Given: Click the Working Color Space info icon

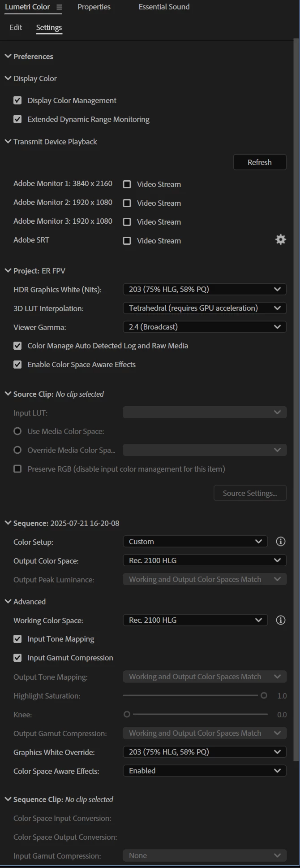Looking at the screenshot, I should click(x=281, y=620).
